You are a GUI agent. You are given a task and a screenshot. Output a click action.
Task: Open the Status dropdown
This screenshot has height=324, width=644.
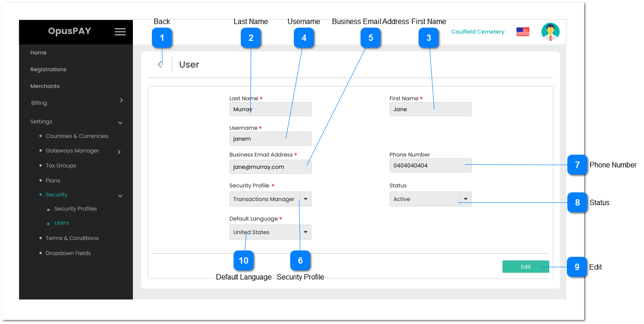pyautogui.click(x=465, y=199)
